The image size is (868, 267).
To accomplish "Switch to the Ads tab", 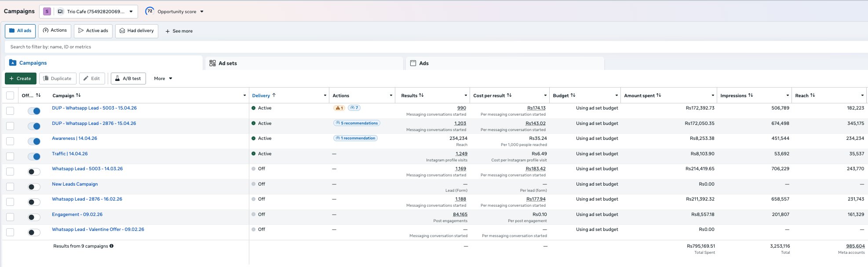I will click(505, 63).
